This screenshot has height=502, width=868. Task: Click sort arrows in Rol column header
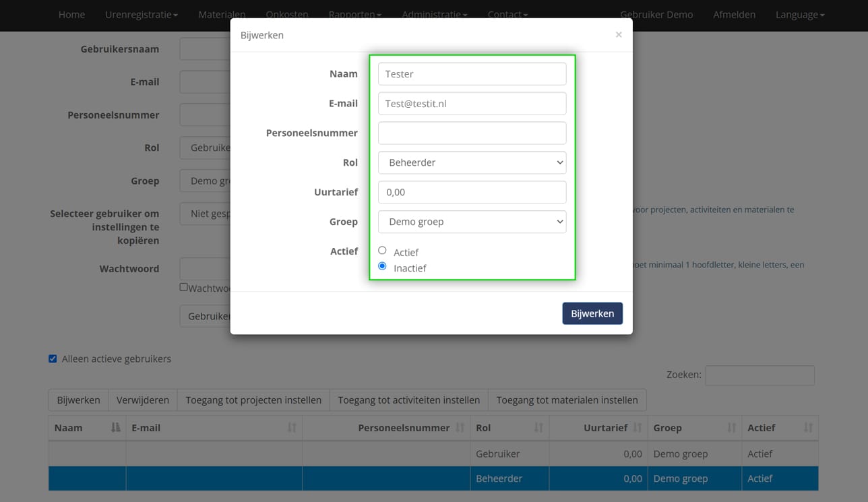[538, 428]
